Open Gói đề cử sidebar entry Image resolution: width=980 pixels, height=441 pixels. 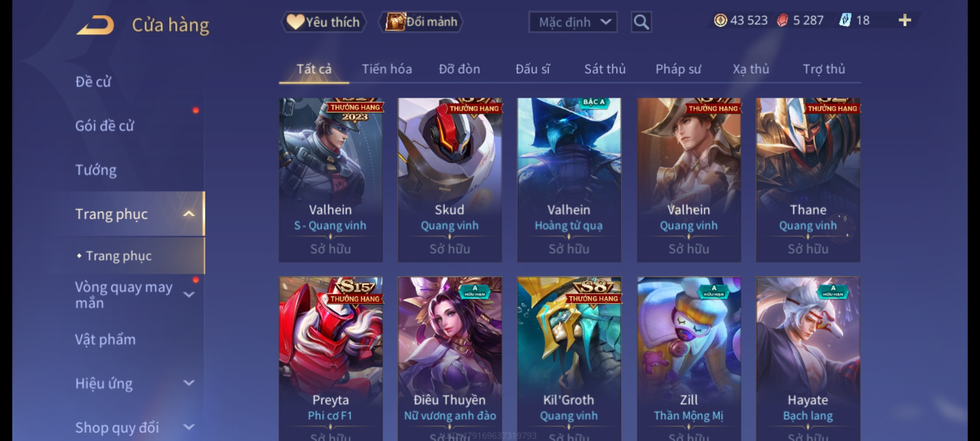(105, 126)
